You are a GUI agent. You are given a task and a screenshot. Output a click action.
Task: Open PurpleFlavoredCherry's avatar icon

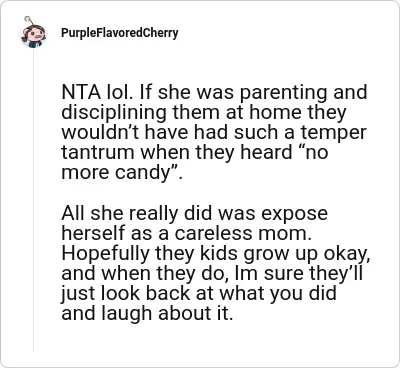33,33
